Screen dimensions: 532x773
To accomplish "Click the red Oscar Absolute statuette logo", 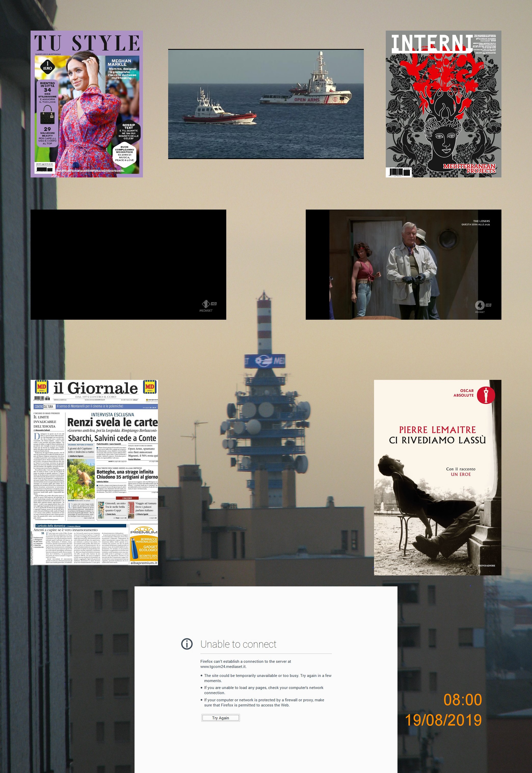I will pyautogui.click(x=486, y=395).
